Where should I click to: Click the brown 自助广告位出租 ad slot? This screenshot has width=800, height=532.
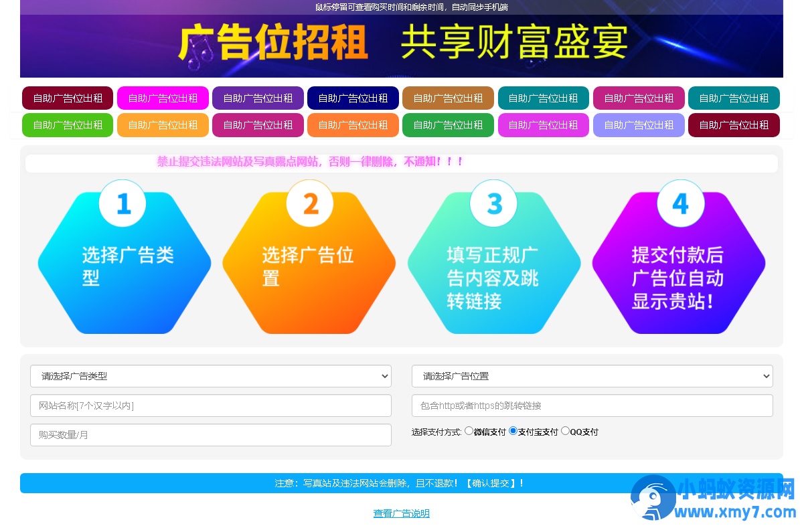448,98
